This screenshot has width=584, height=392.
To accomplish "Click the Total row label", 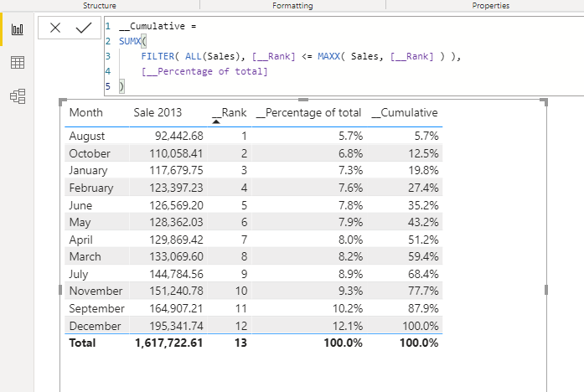I will pos(82,343).
